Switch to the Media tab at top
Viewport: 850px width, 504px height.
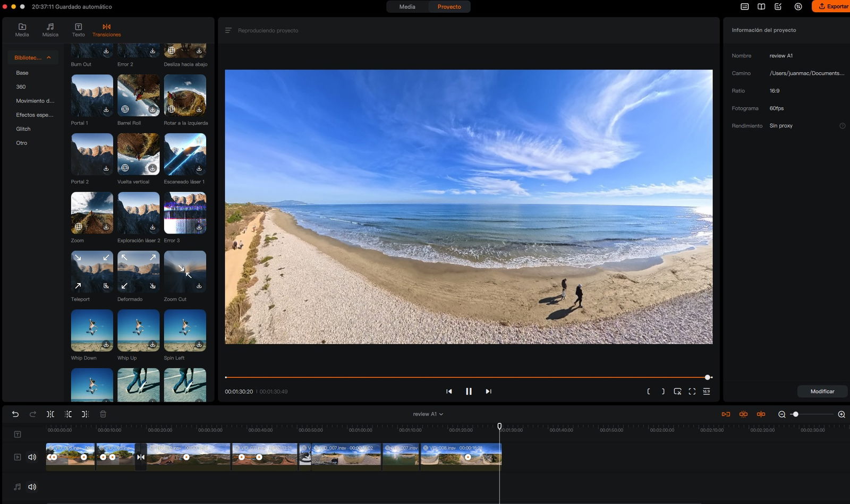(407, 7)
